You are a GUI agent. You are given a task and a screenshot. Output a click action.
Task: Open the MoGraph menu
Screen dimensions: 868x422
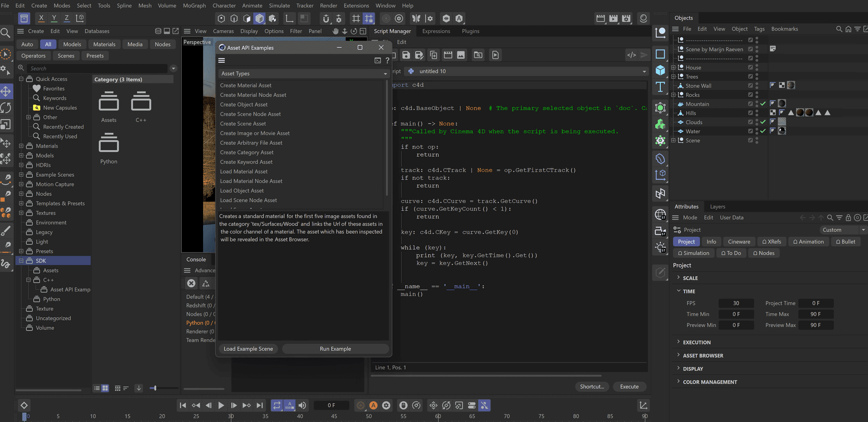tap(195, 6)
